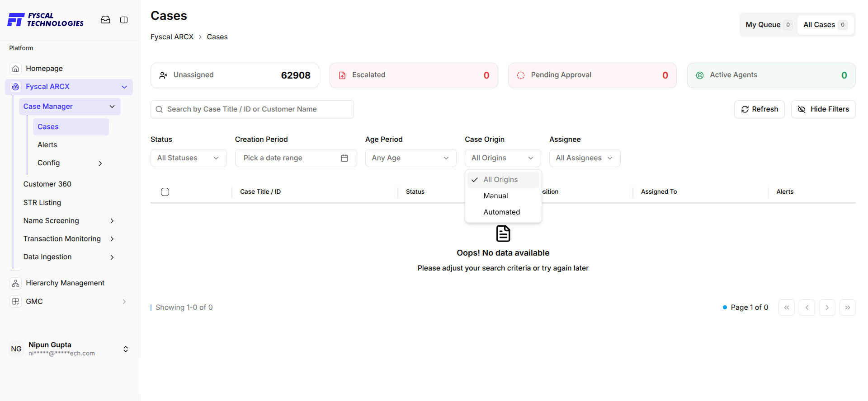Screen dimensions: 868x401
Task: Select Manual from Case Origin options
Action: click(503, 196)
